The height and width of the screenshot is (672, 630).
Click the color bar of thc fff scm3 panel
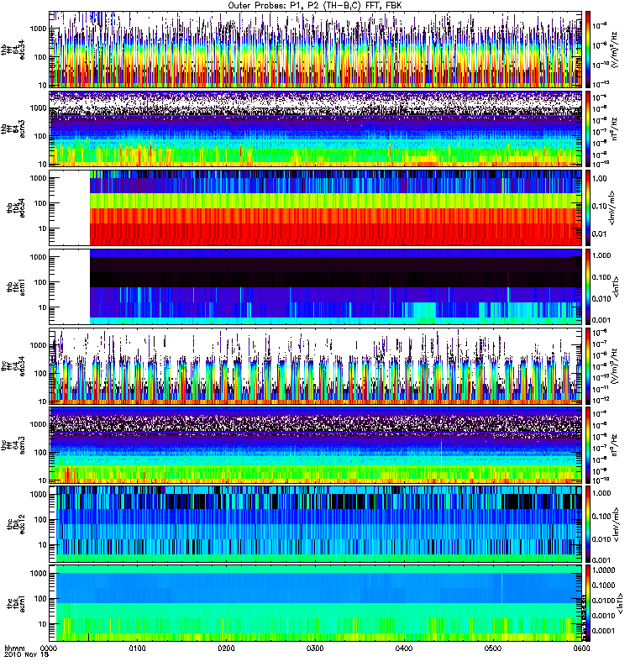coord(588,446)
